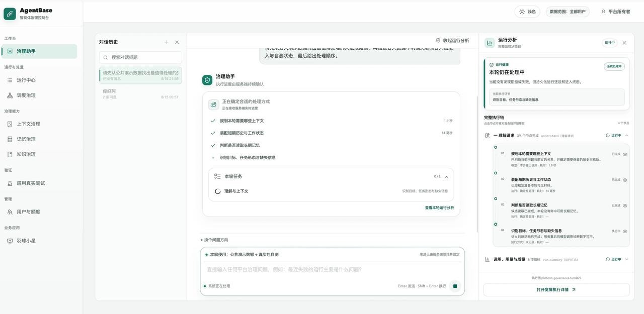Screen dimensions: 644x314
Task: Close the 对话历史 panel
Action: [177, 42]
